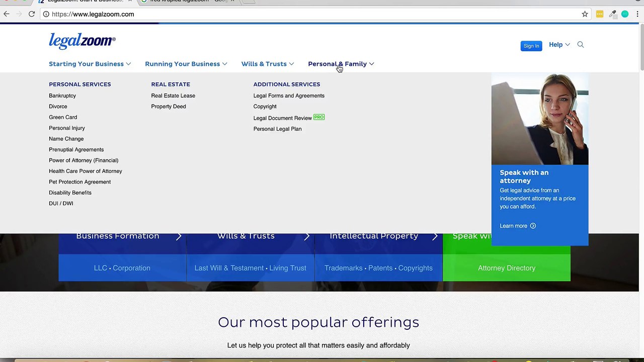Click the yellow extension icon
Viewport: 644px width, 362px height.
[599, 14]
